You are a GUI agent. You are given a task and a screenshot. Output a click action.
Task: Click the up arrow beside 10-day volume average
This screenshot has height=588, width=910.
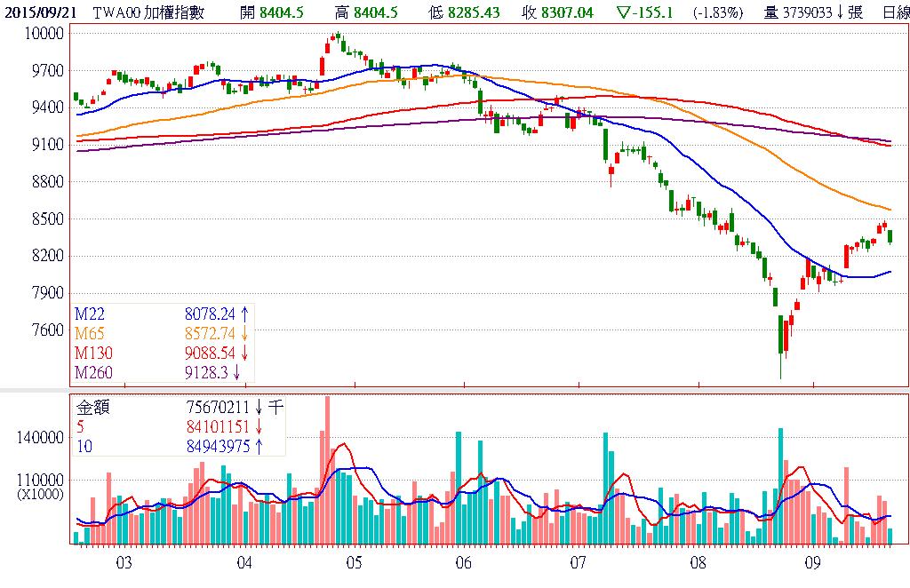point(259,447)
